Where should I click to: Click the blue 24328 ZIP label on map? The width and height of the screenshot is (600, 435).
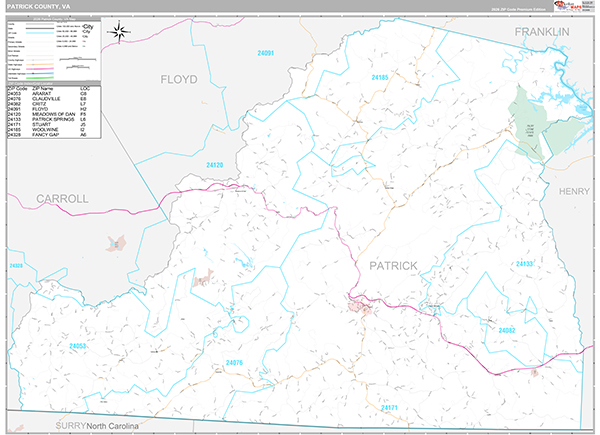tap(16, 266)
